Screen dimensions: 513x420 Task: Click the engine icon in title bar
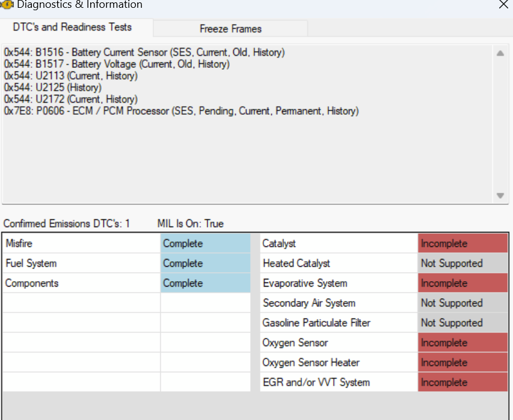point(7,4)
